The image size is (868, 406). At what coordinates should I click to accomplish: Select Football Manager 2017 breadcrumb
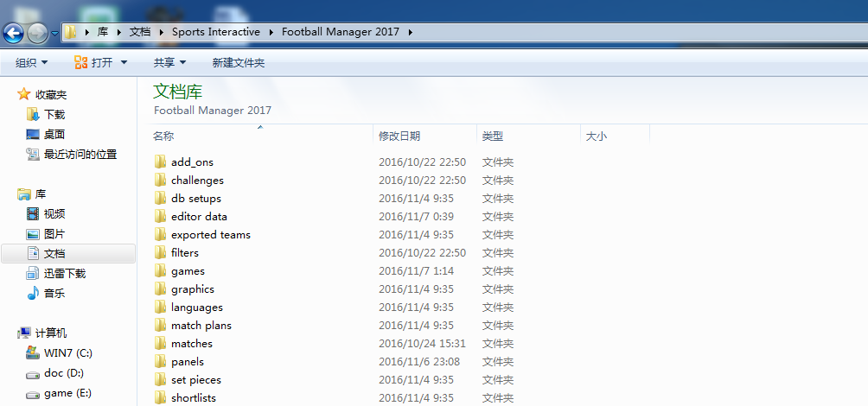click(341, 32)
